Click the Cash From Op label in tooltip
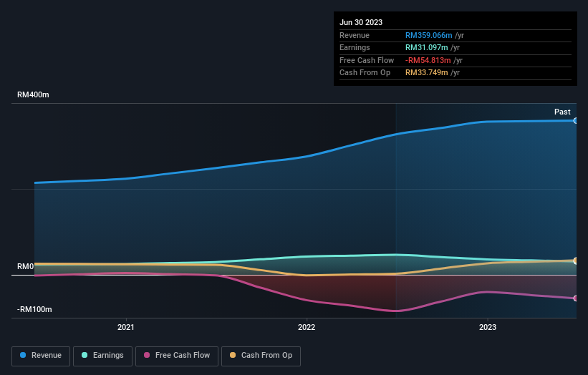Viewport: 588px width, 375px height. coord(365,73)
